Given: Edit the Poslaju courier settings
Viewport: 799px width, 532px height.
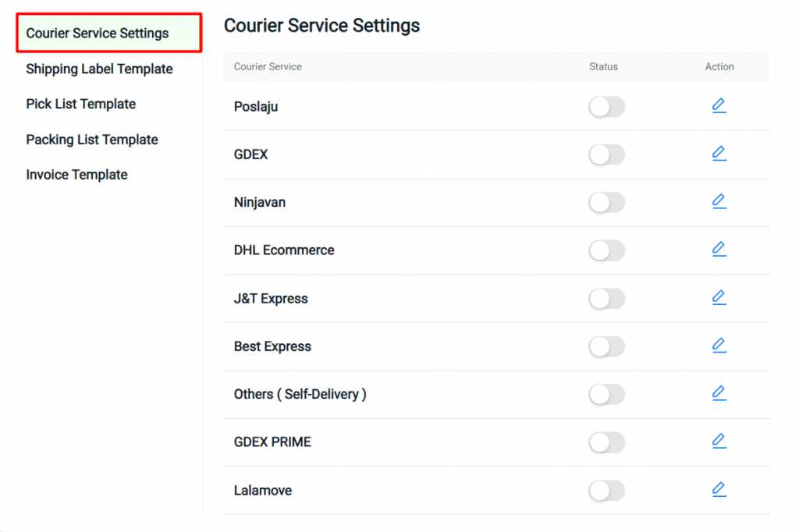Looking at the screenshot, I should coord(719,106).
